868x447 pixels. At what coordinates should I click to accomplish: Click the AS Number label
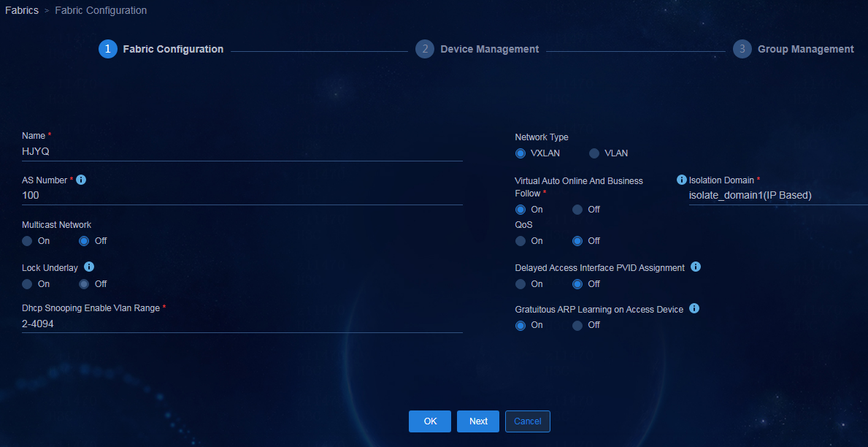(x=45, y=180)
